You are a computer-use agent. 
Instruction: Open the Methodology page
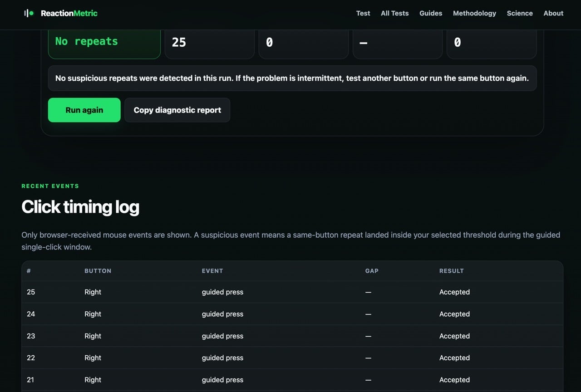[474, 13]
